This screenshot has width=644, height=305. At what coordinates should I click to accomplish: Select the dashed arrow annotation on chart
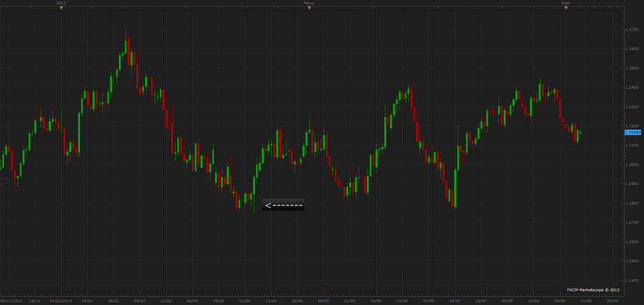283,205
